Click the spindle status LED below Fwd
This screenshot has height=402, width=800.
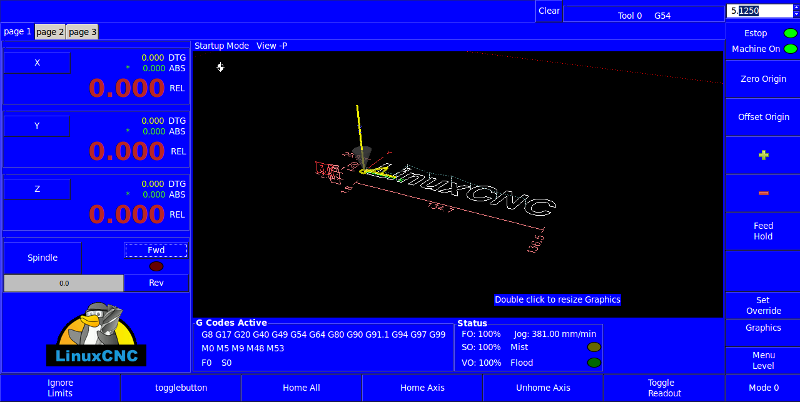pos(156,266)
